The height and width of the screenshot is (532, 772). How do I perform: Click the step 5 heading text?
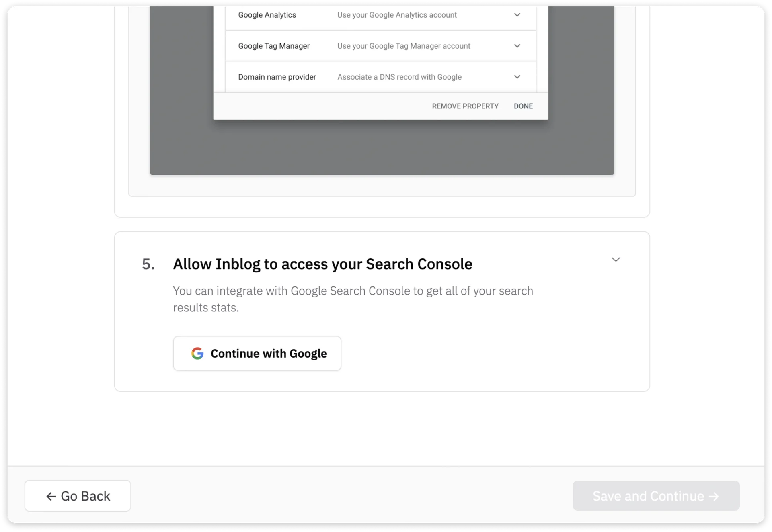click(x=322, y=264)
